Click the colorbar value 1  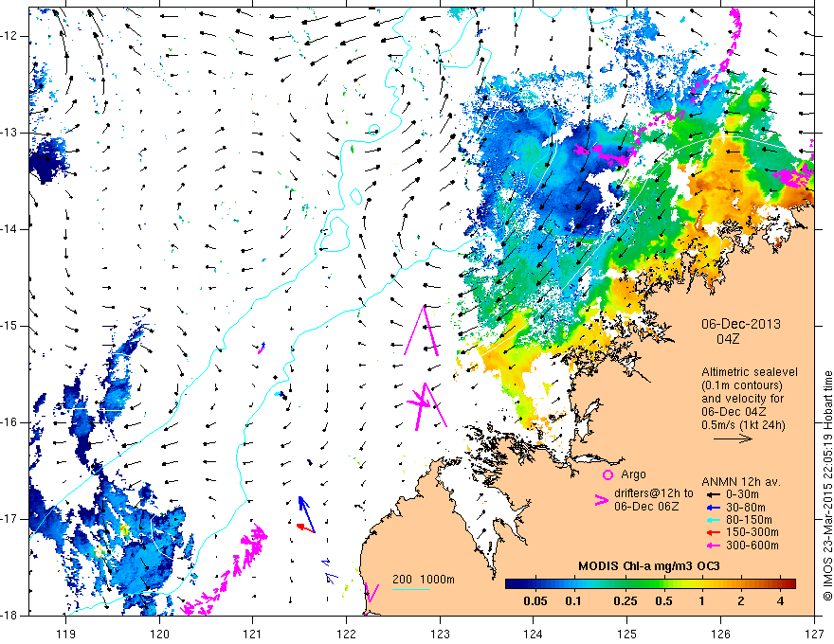tap(702, 601)
